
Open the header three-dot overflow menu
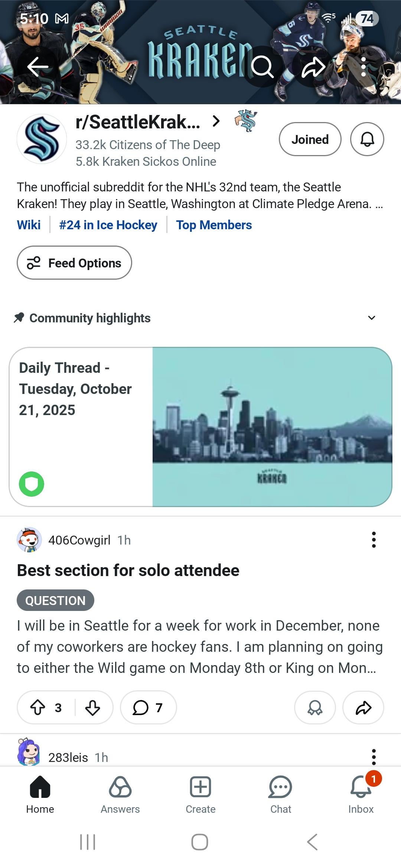(363, 67)
